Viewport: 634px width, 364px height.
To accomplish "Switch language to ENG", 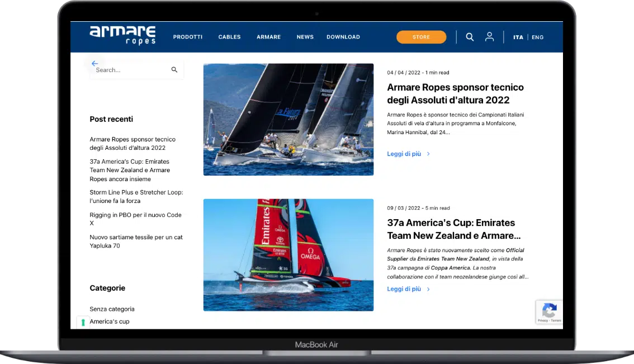I will coord(537,37).
